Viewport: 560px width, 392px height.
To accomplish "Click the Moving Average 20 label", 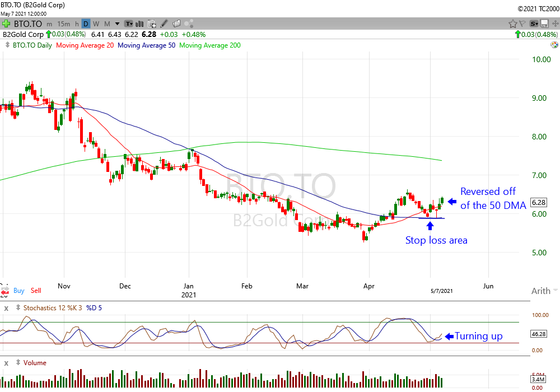I will coord(85,45).
